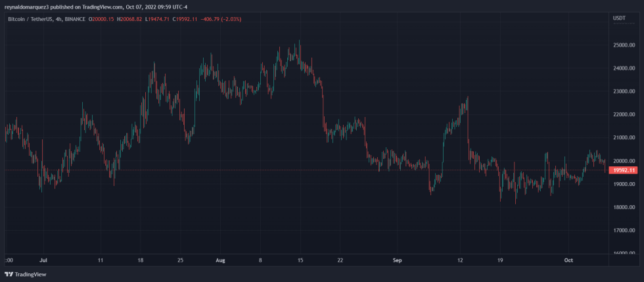Click the USDT currency label
This screenshot has width=644, height=282.
point(618,18)
